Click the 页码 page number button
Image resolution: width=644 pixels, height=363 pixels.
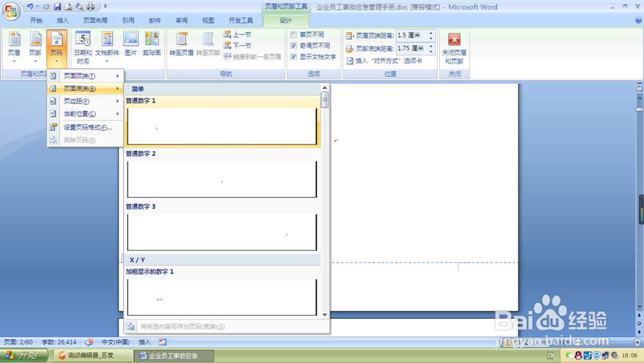coord(56,47)
